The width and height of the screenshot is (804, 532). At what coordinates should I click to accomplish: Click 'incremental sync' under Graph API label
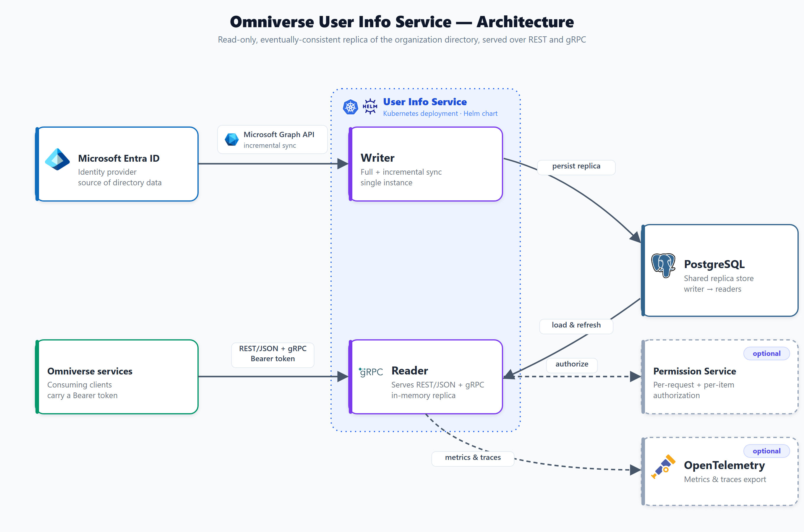click(270, 145)
